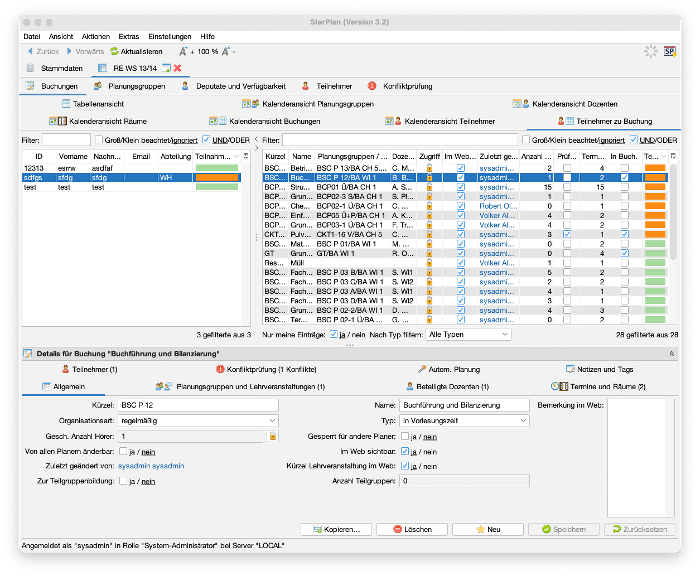The height and width of the screenshot is (576, 700).
Task: Uncheck Im Web sichtbar checkbox
Action: point(405,451)
